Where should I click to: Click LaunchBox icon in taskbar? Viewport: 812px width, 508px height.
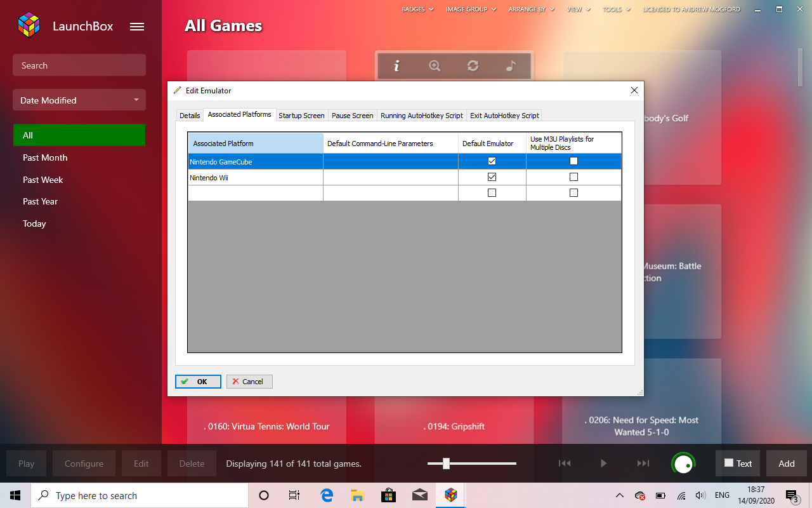point(450,495)
